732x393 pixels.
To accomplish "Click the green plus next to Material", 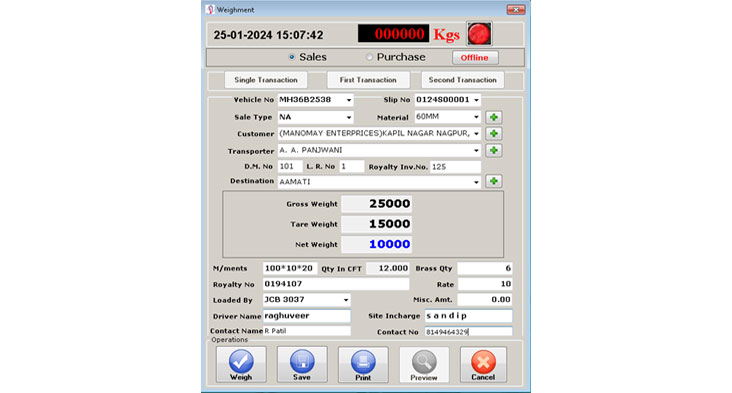I will coord(493,117).
